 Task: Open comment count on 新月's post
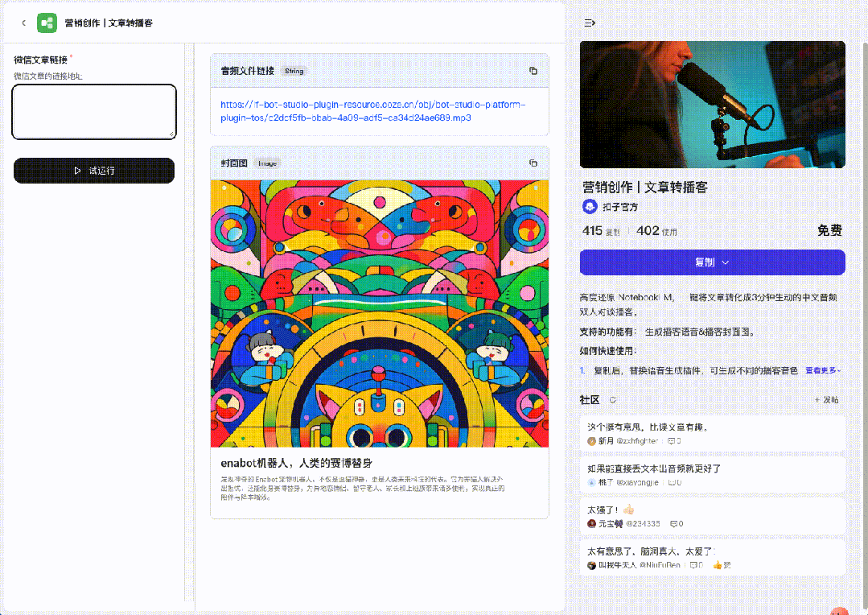click(673, 441)
